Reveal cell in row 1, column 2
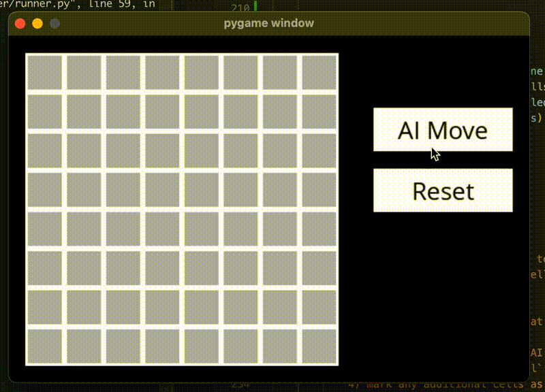This screenshot has width=545, height=392. (84, 73)
